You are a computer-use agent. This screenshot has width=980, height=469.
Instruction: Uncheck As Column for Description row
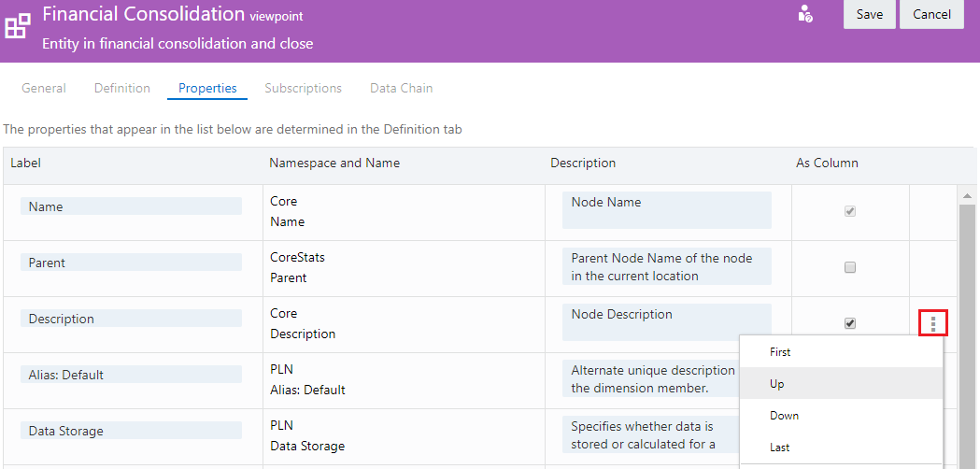point(850,323)
